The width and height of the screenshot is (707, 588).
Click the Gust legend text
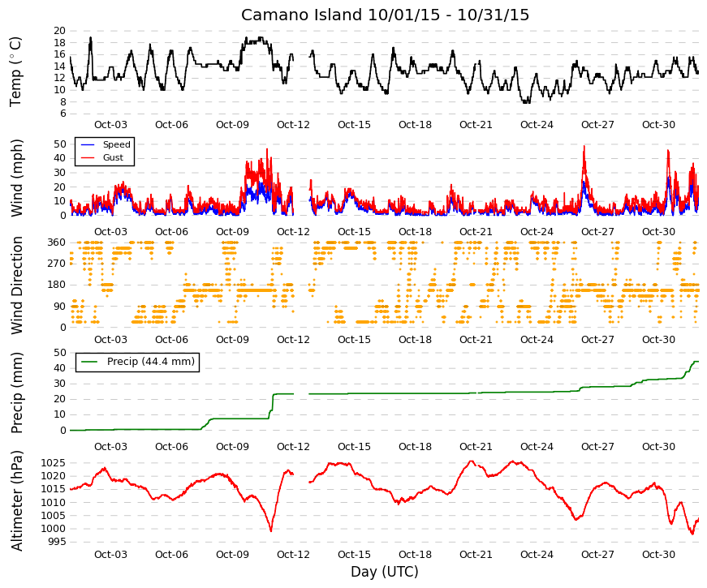point(113,157)
